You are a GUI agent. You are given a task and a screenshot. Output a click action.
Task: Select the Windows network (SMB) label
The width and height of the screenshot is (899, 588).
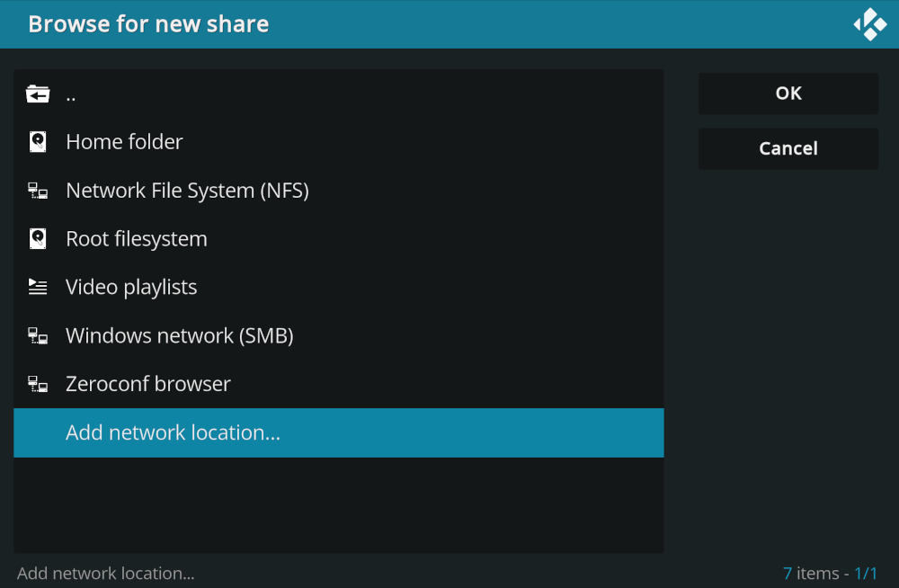180,335
